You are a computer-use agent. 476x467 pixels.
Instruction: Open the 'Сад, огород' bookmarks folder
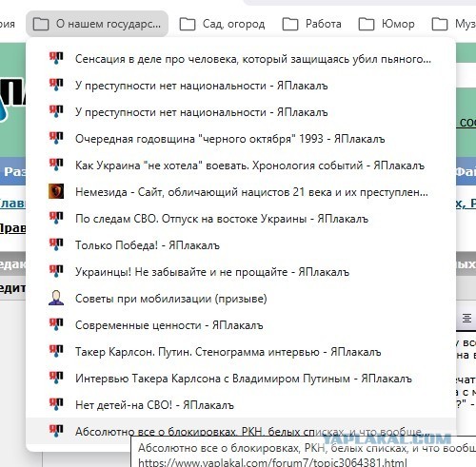222,24
